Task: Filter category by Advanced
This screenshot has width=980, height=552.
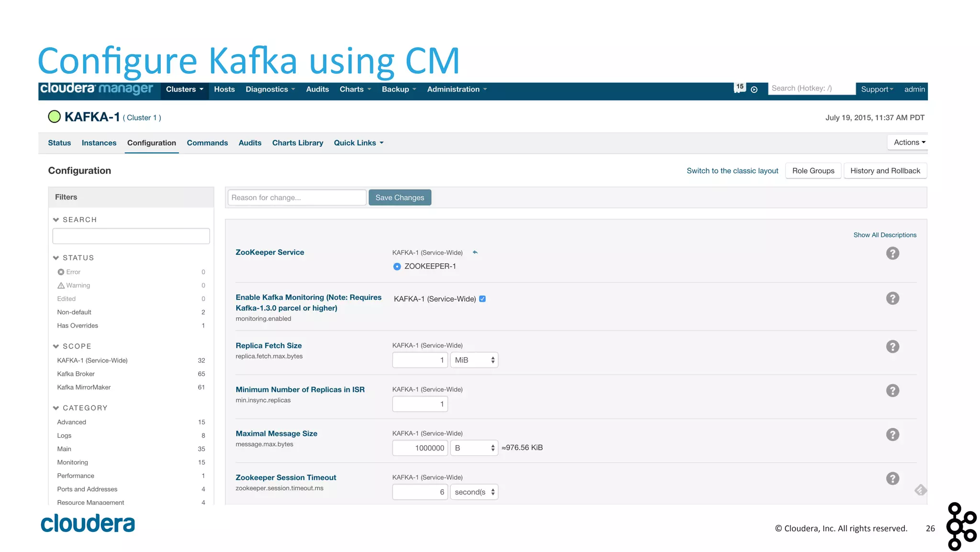Action: pos(131,422)
